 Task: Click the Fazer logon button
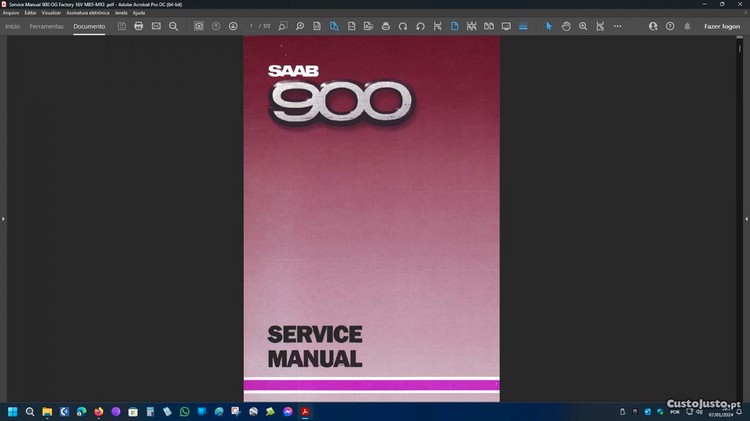pyautogui.click(x=722, y=26)
